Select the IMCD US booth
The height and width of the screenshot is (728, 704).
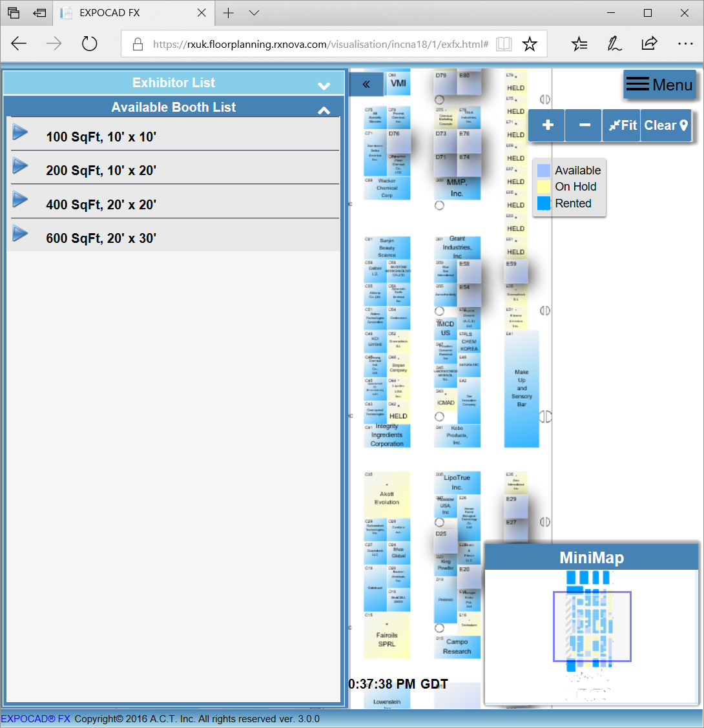pos(446,329)
